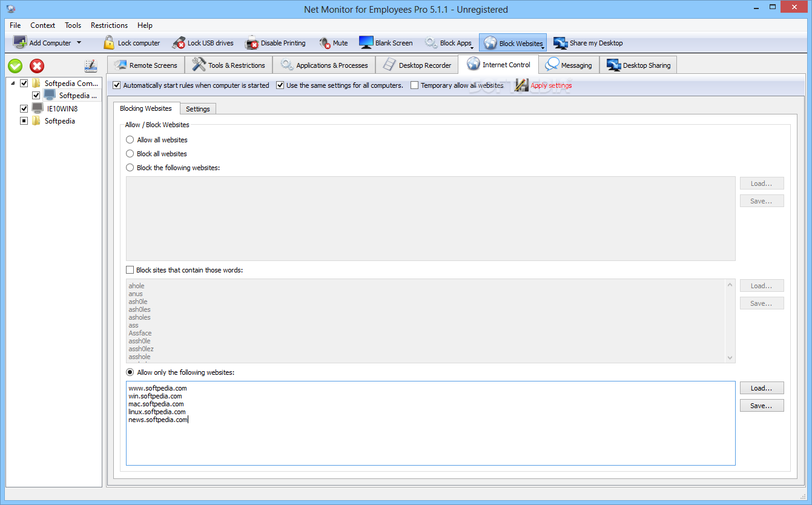Click the mac.softpedia.com entry

click(x=156, y=404)
